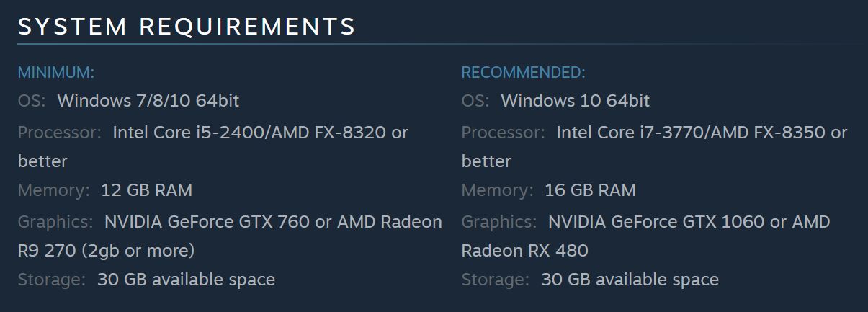Click the 12 GB RAM value
Screen dimensions: 868x312
point(146,190)
